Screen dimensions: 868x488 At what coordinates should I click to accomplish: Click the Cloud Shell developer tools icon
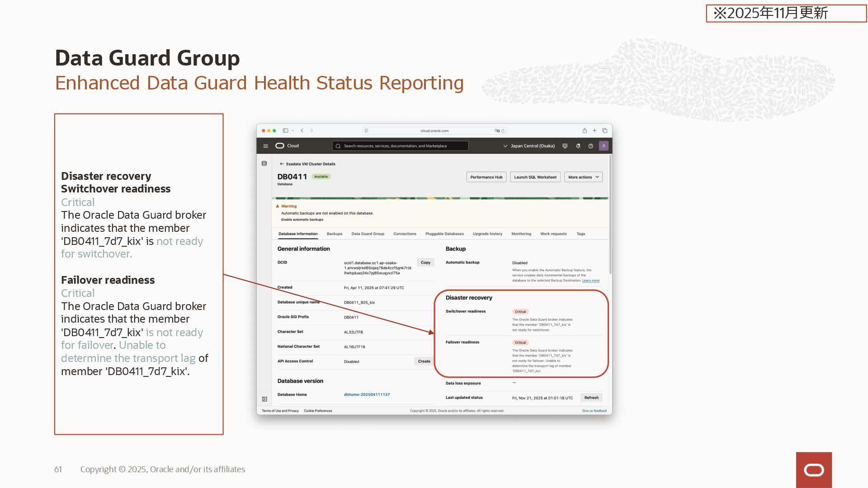pyautogui.click(x=565, y=146)
